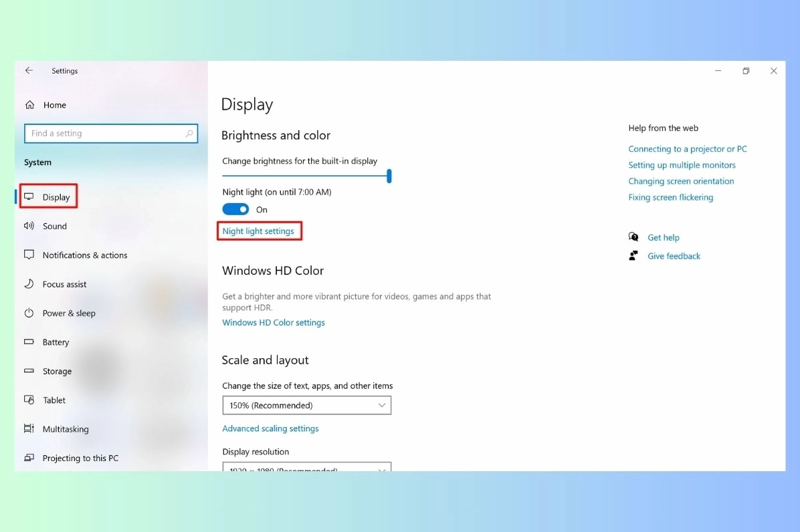This screenshot has width=800, height=532.
Task: Open the Tablet settings page
Action: [54, 400]
